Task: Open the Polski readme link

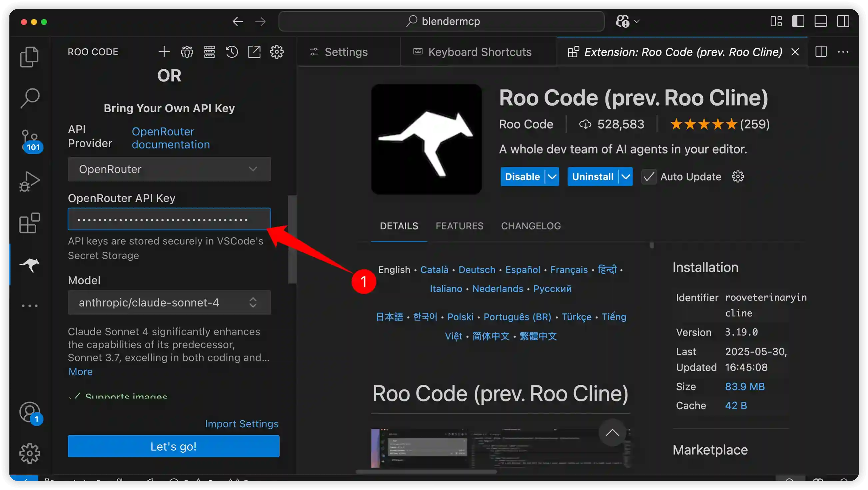Action: (x=460, y=317)
